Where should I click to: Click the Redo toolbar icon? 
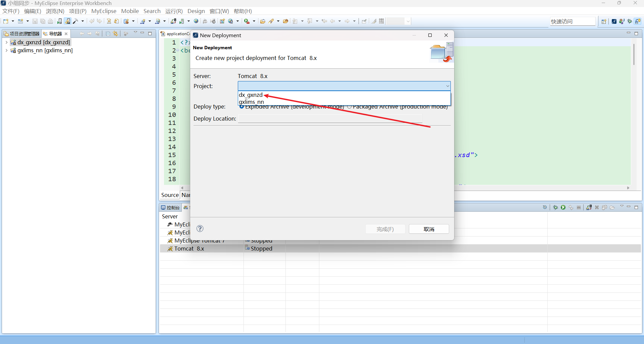tap(99, 21)
